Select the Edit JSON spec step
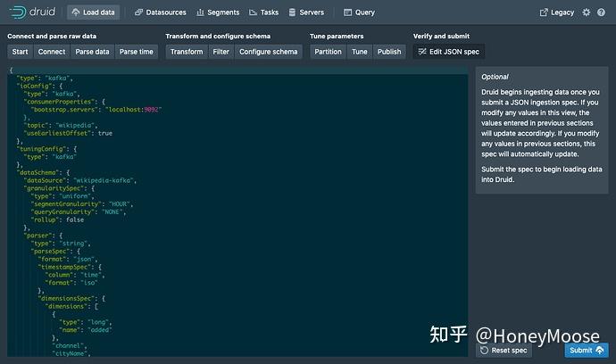Image resolution: width=616 pixels, height=364 pixels. [x=449, y=52]
